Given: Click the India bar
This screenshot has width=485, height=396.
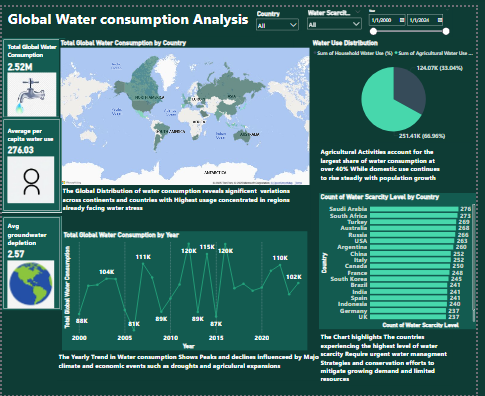Looking at the screenshot, I should [x=409, y=292].
